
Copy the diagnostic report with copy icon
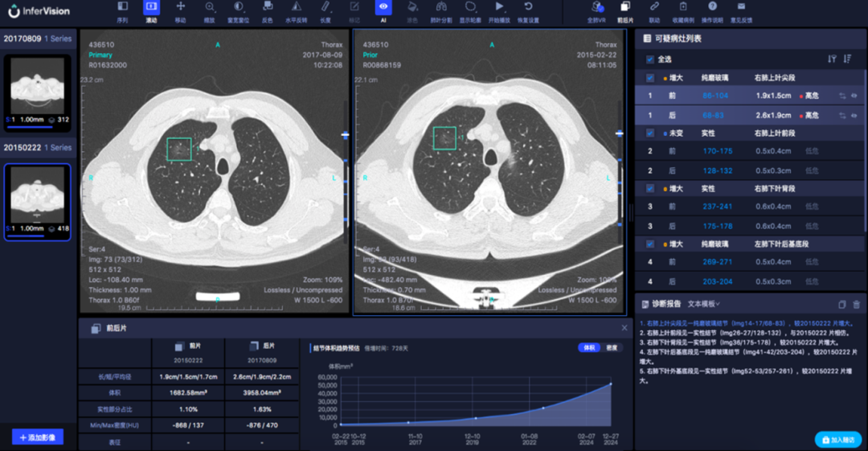pos(842,304)
